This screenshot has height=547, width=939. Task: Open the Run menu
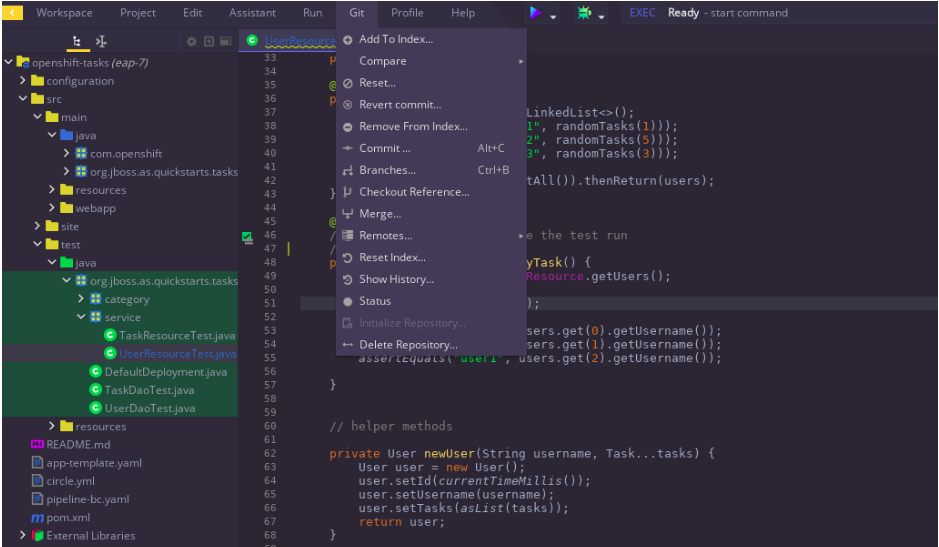click(x=313, y=13)
